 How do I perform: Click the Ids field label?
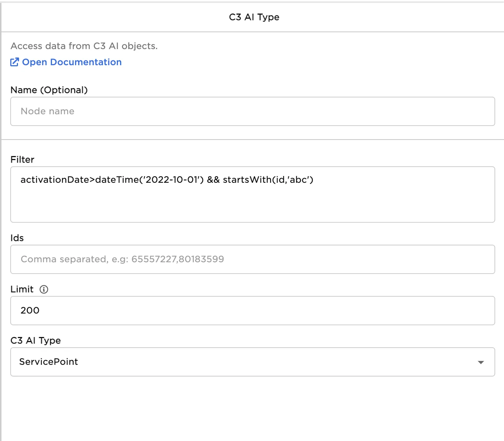pos(17,238)
